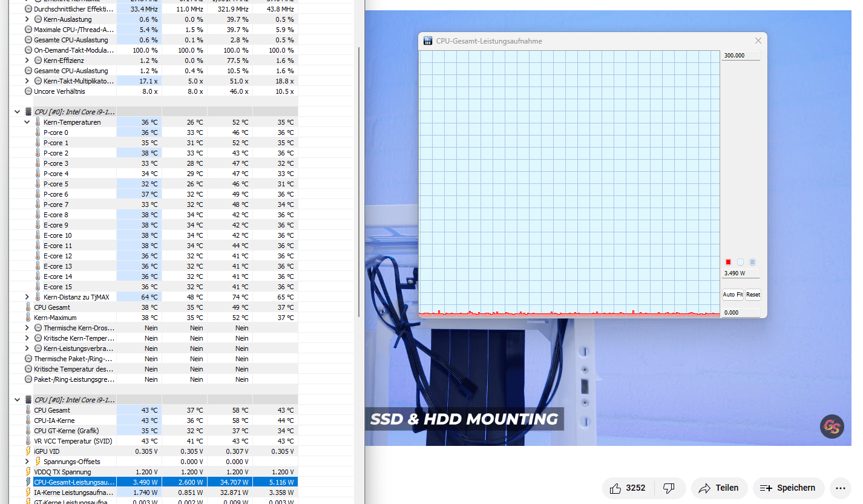Expand the Spannungs-Offsets row
The width and height of the screenshot is (863, 504).
[x=27, y=462]
